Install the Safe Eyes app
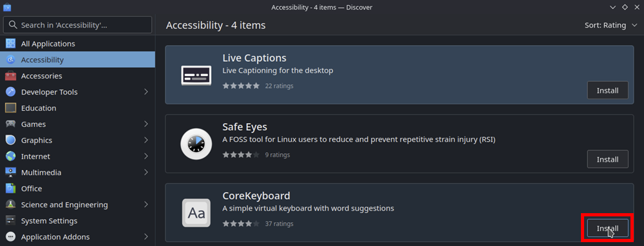644x246 pixels. pyautogui.click(x=607, y=159)
